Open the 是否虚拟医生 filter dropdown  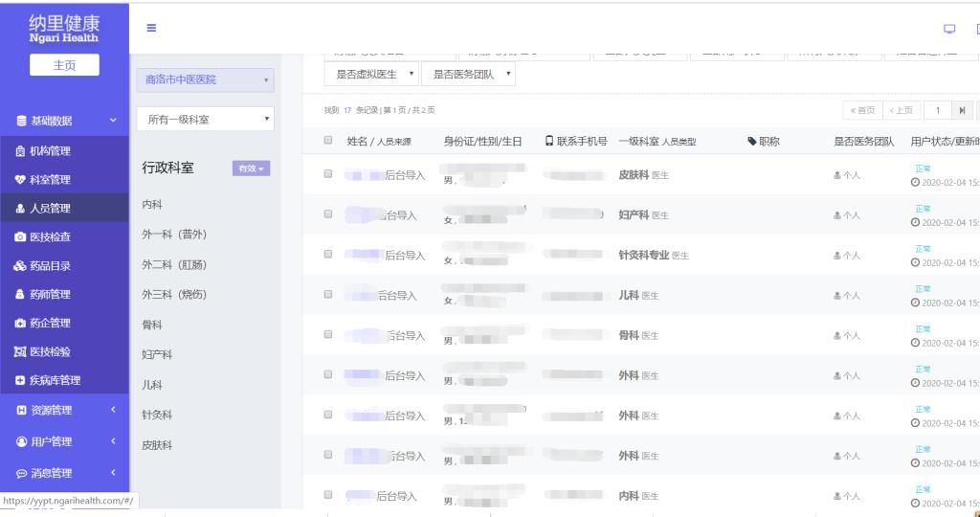point(373,74)
